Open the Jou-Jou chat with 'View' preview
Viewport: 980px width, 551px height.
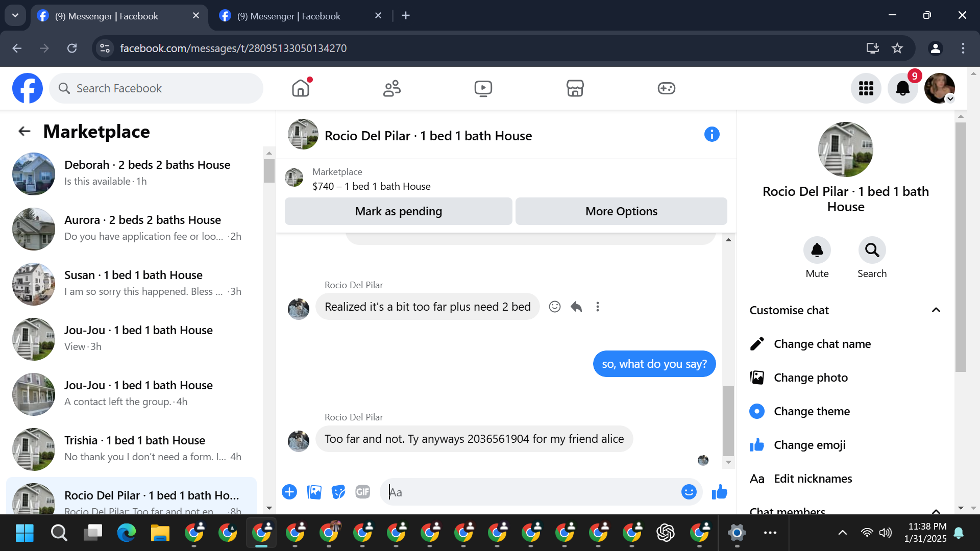[x=132, y=339]
